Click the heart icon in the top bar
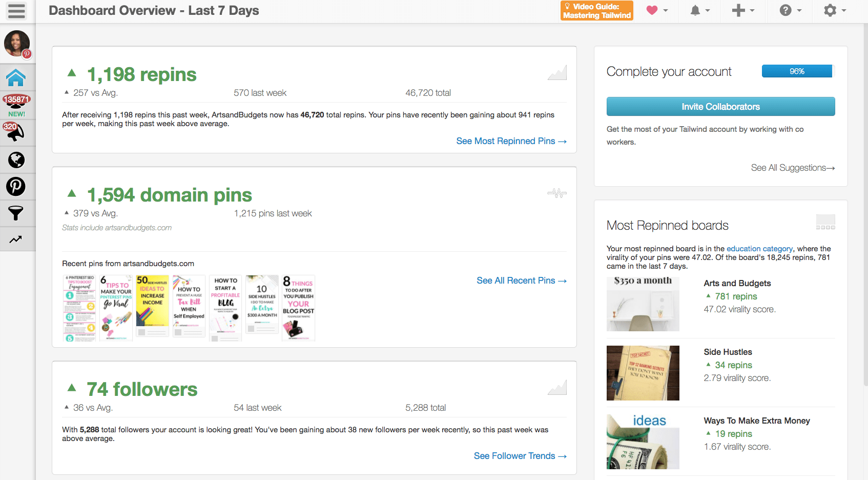Viewport: 868px width, 480px height. pyautogui.click(x=652, y=10)
